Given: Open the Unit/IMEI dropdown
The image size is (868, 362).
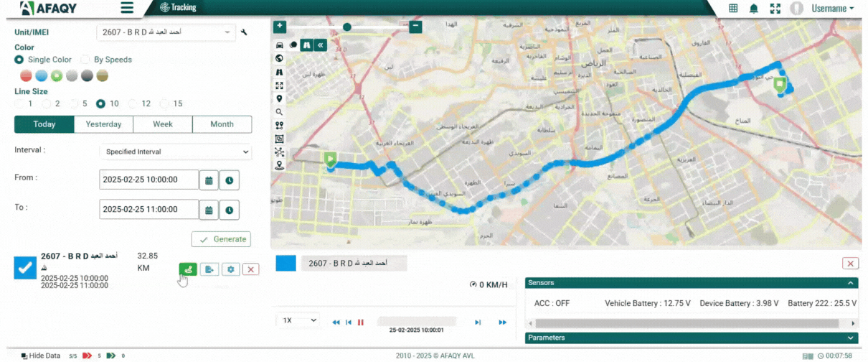Looking at the screenshot, I should [165, 32].
